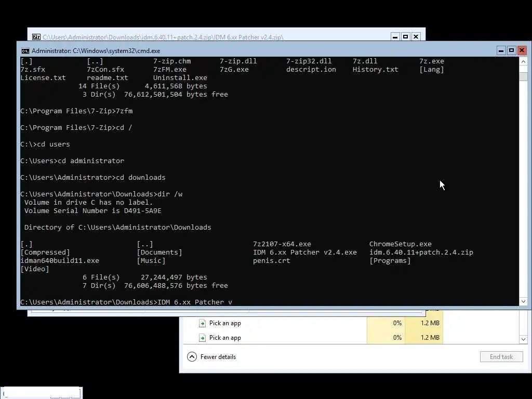Click the [Lang] directory entry
Image resolution: width=532 pixels, height=399 pixels.
click(x=432, y=70)
